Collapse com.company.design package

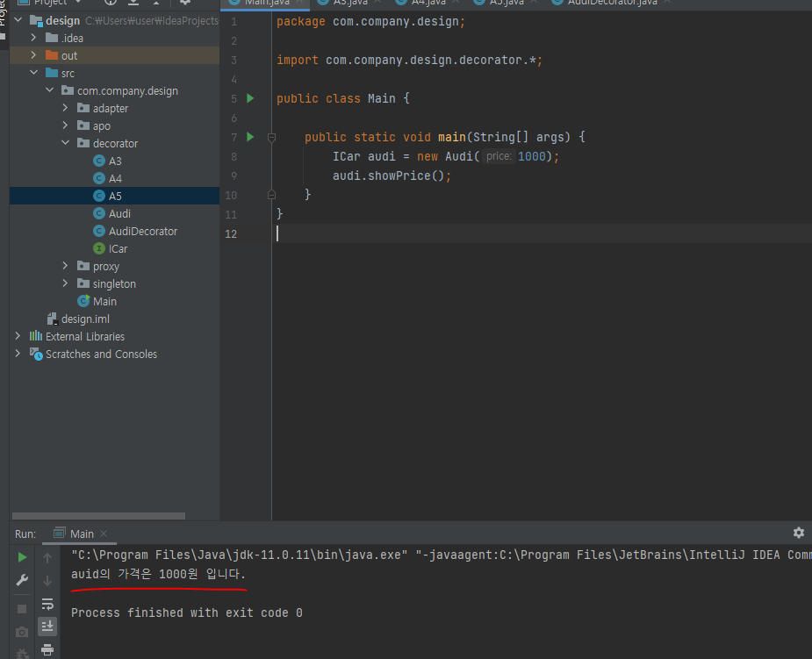50,90
